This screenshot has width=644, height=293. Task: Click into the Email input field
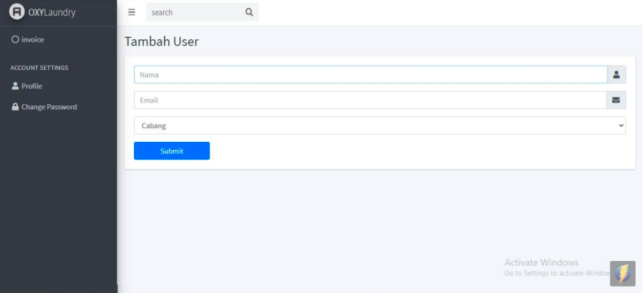(370, 101)
